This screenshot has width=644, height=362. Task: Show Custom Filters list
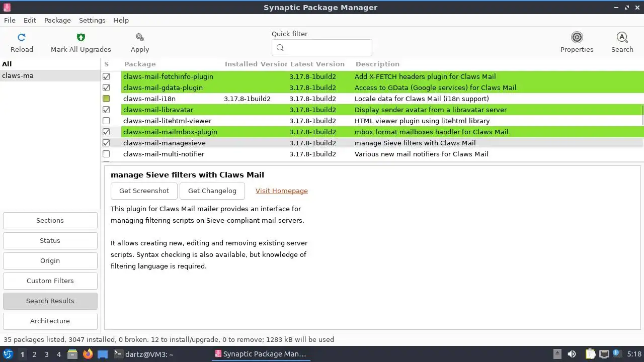tap(50, 281)
